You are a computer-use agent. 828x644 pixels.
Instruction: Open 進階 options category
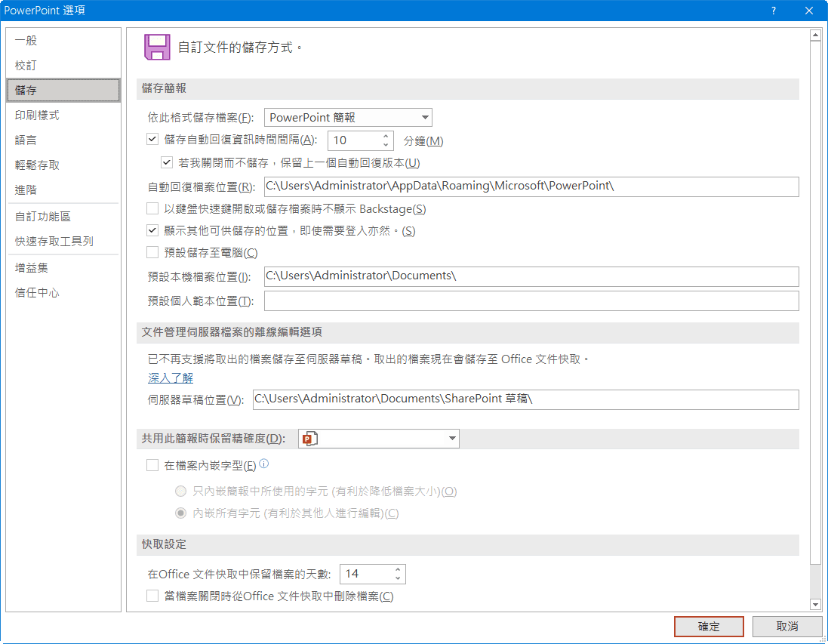(x=63, y=190)
